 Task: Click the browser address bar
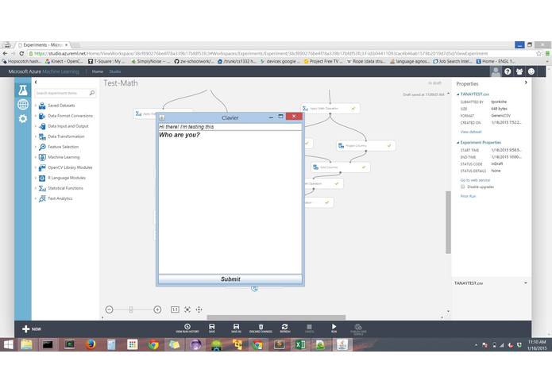point(281,53)
